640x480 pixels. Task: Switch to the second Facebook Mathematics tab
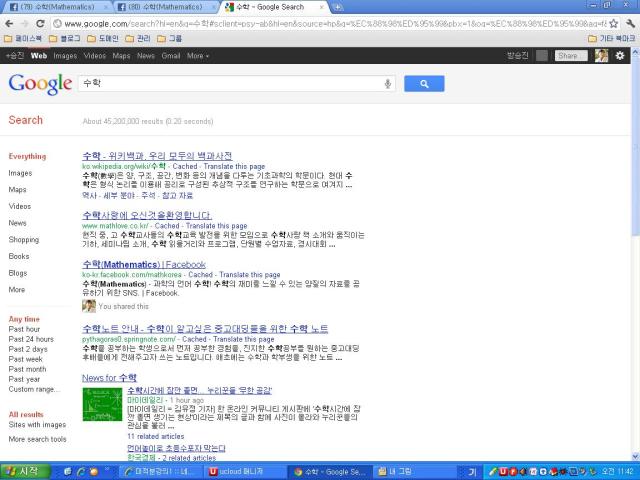[x=161, y=6]
